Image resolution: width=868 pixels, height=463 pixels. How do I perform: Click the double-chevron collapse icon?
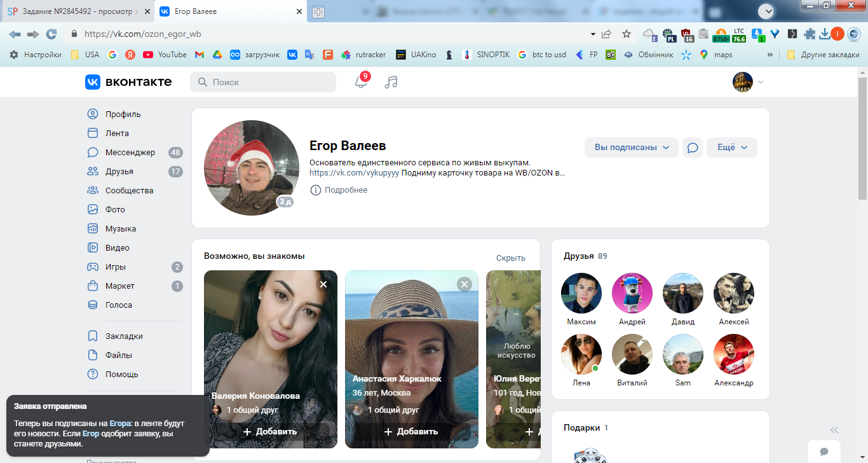[x=834, y=429]
